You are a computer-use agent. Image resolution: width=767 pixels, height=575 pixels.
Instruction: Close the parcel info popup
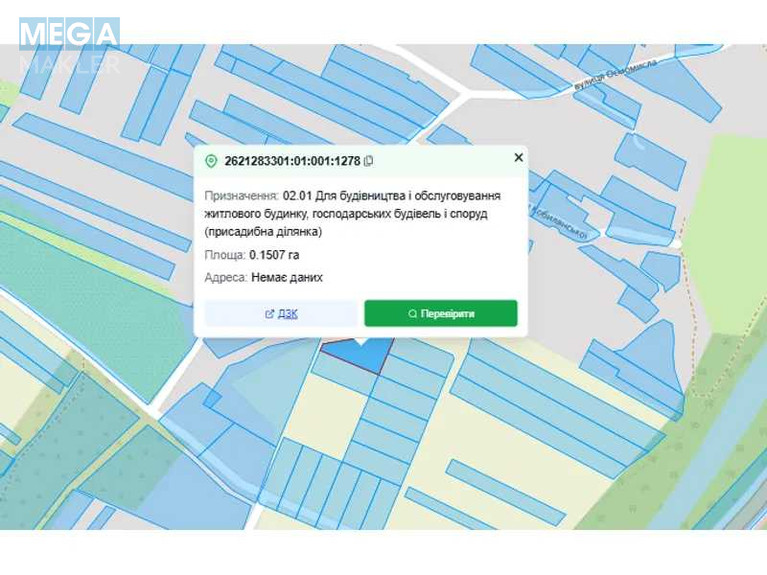(518, 158)
